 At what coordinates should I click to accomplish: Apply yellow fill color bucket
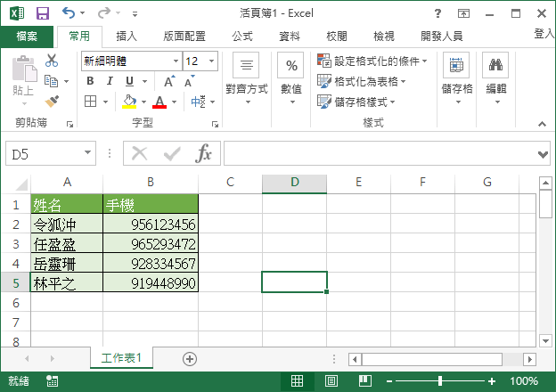[x=129, y=102]
